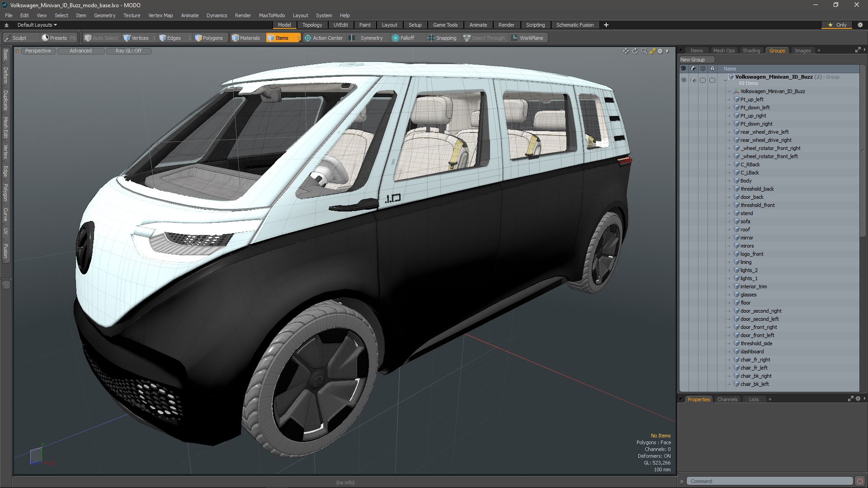
Task: Switch to the Shading tab
Action: 751,51
